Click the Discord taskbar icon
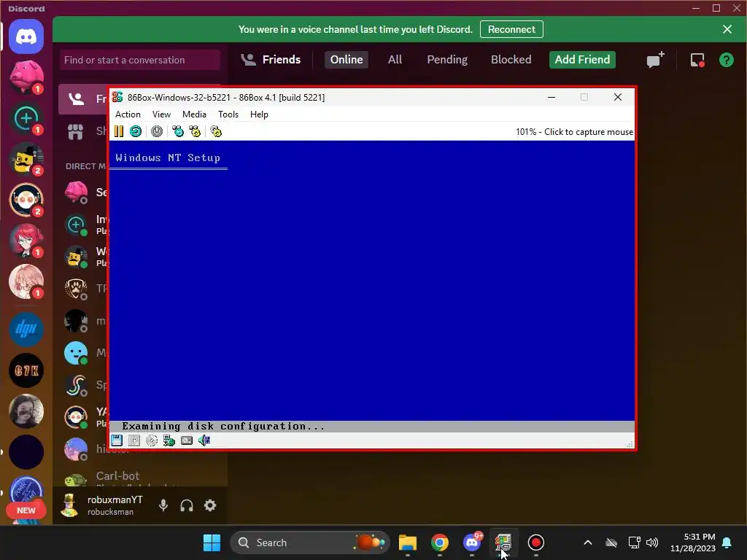This screenshot has height=560, width=747. coord(472,542)
